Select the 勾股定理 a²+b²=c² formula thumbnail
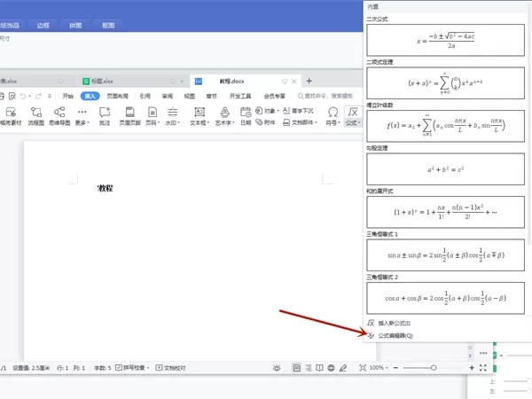This screenshot has height=399, width=532. pos(445,169)
